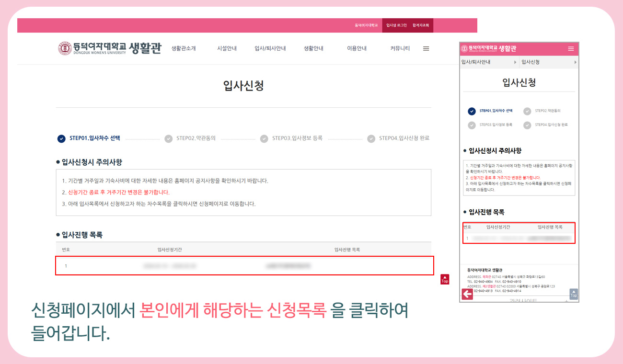Open the hamburger menu in the mobile view
The image size is (623, 364).
[x=571, y=48]
